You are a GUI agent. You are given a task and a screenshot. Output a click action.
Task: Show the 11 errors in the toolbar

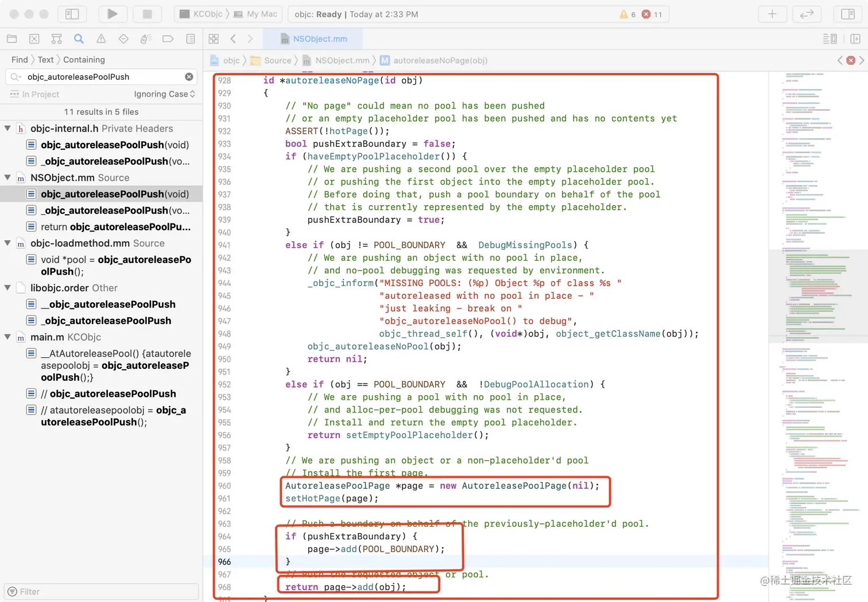tap(652, 14)
